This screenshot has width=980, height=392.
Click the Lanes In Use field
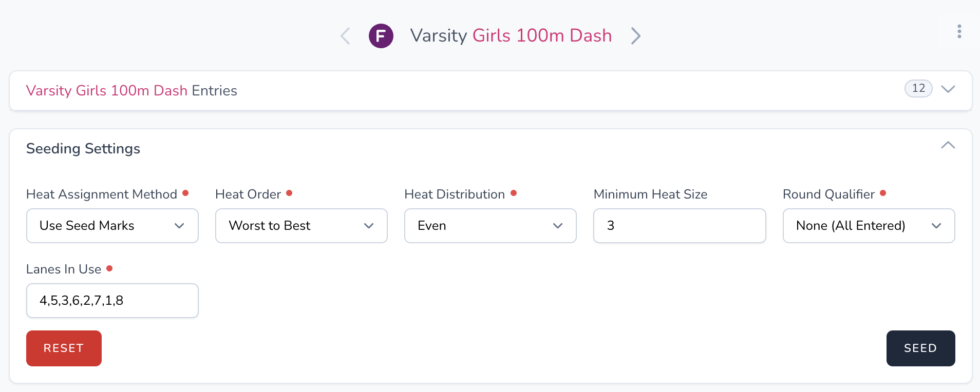[x=112, y=301]
